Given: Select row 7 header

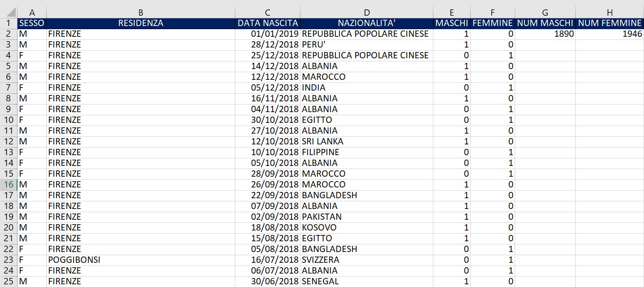Looking at the screenshot, I should pos(9,87).
